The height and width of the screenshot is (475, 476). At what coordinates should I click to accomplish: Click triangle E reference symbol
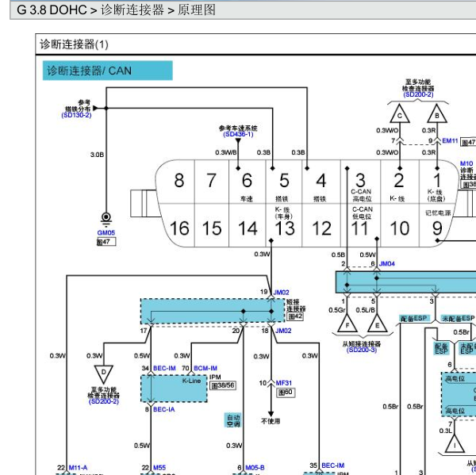[x=377, y=324]
